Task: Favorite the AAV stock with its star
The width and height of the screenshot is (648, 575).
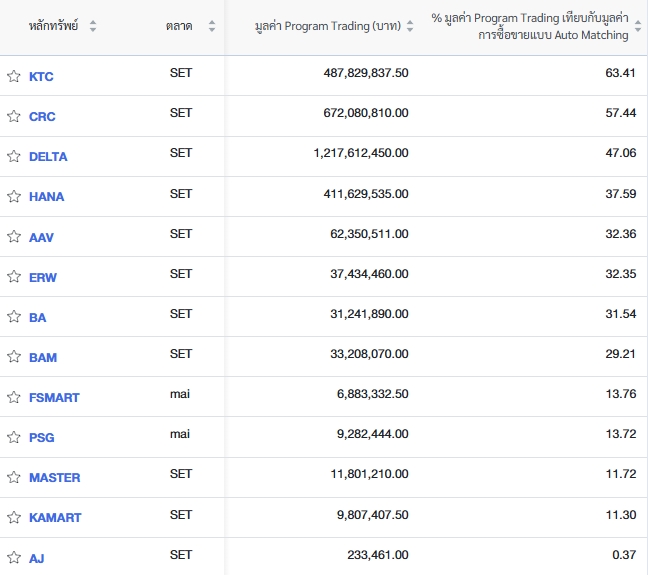Action: (14, 236)
